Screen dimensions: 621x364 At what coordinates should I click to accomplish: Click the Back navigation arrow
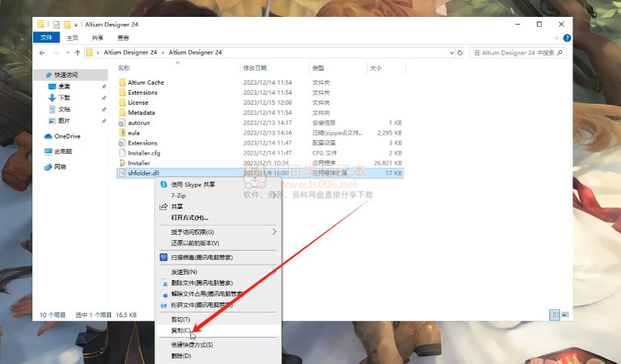point(42,52)
